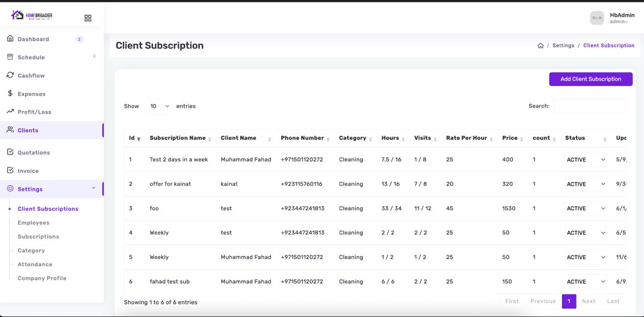Go to Attendance in Settings submenu
The width and height of the screenshot is (644, 317).
pyautogui.click(x=35, y=264)
